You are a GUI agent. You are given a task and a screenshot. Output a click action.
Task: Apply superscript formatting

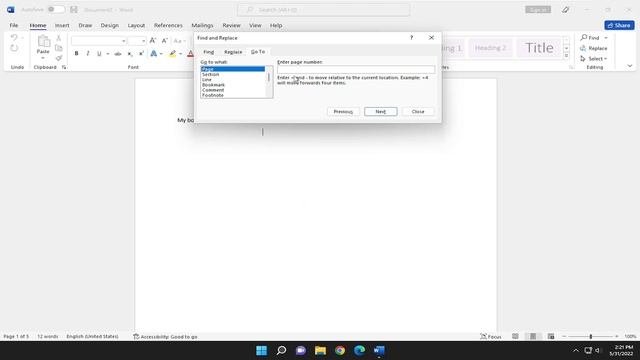pyautogui.click(x=141, y=53)
